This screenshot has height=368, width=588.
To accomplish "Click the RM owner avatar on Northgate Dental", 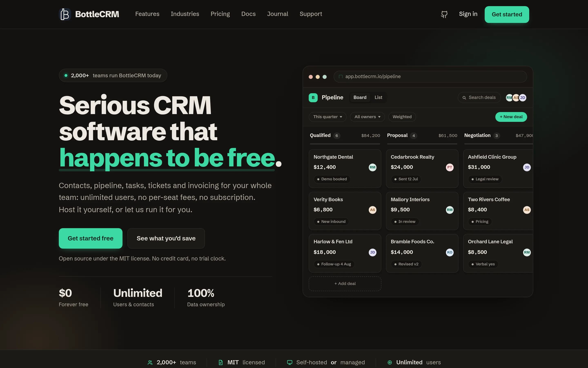I will (x=372, y=167).
